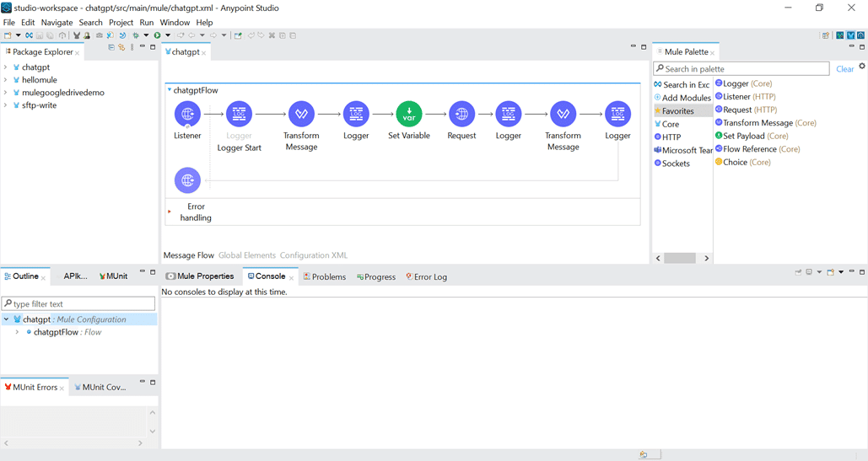Viewport: 868px width, 461px height.
Task: Collapse the chatgptFlow container
Action: tap(170, 89)
